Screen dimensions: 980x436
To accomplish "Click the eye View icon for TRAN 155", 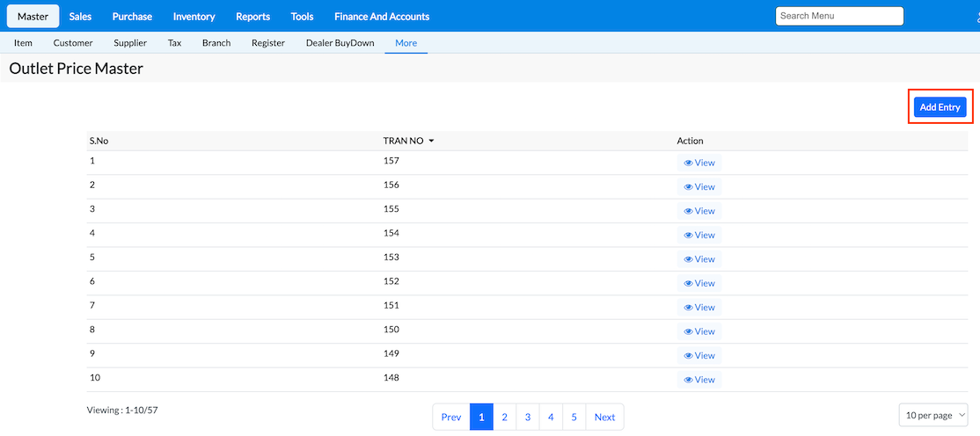I will click(x=688, y=211).
